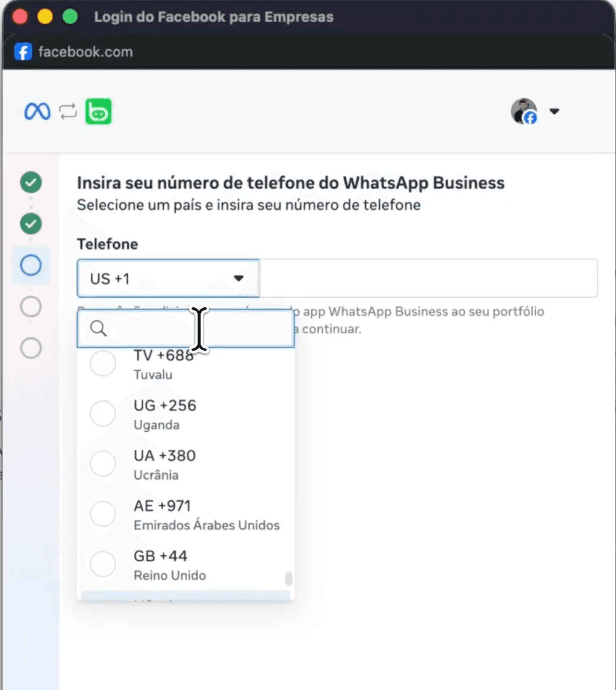Click the red window close button

(20, 17)
